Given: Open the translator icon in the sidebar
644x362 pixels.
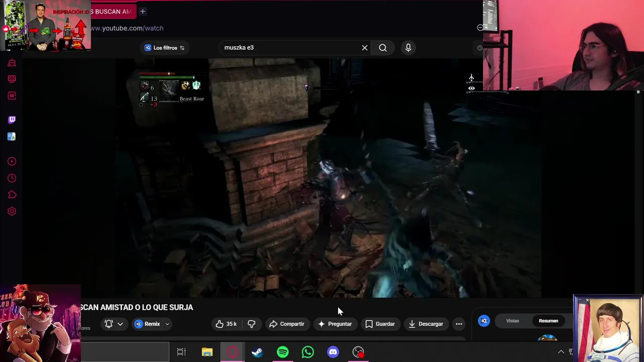Looking at the screenshot, I should click(x=12, y=136).
